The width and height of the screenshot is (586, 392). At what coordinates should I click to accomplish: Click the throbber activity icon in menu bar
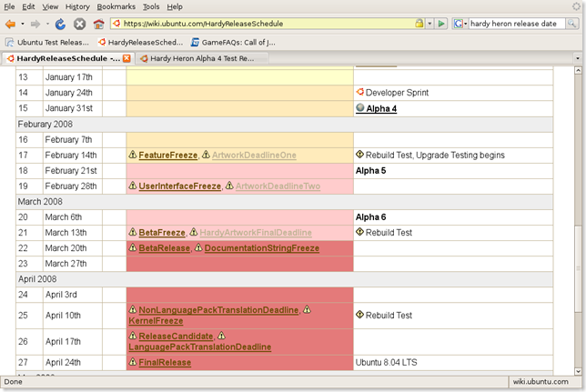[x=577, y=6]
